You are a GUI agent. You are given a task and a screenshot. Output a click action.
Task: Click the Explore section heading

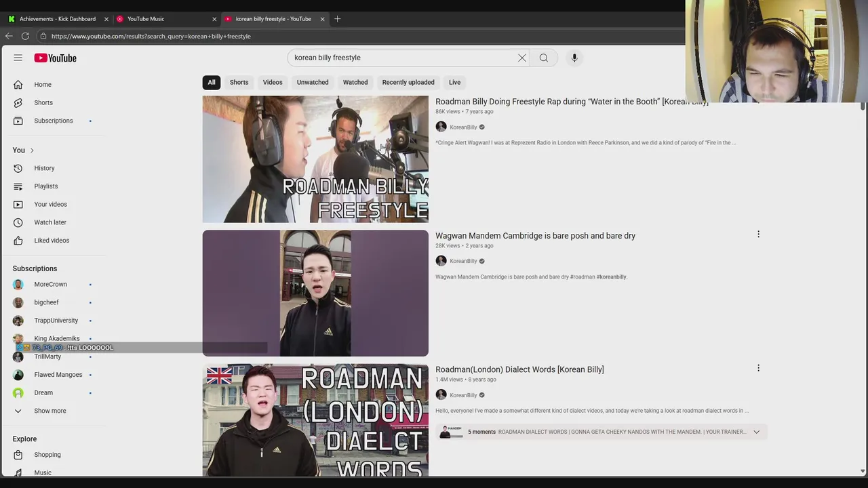(x=24, y=439)
